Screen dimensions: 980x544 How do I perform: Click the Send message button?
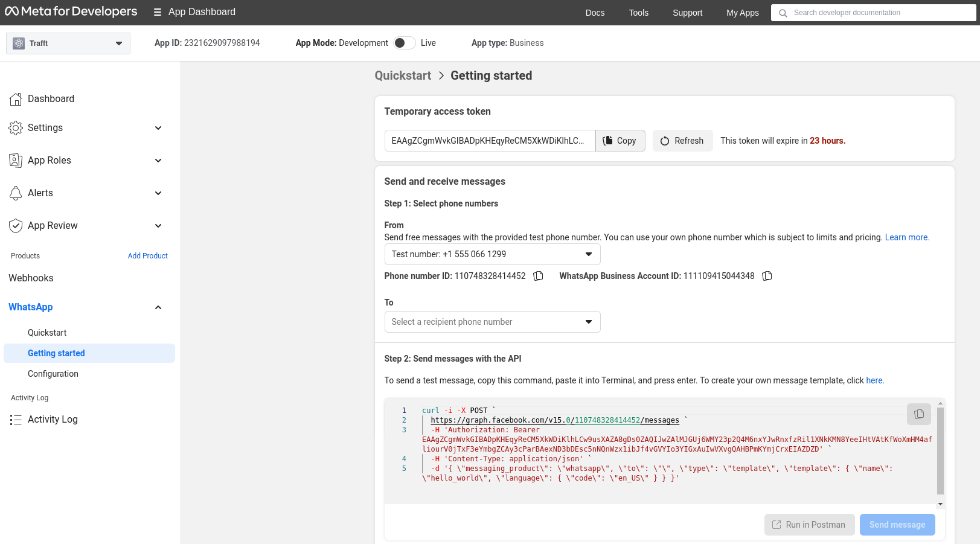pyautogui.click(x=897, y=525)
